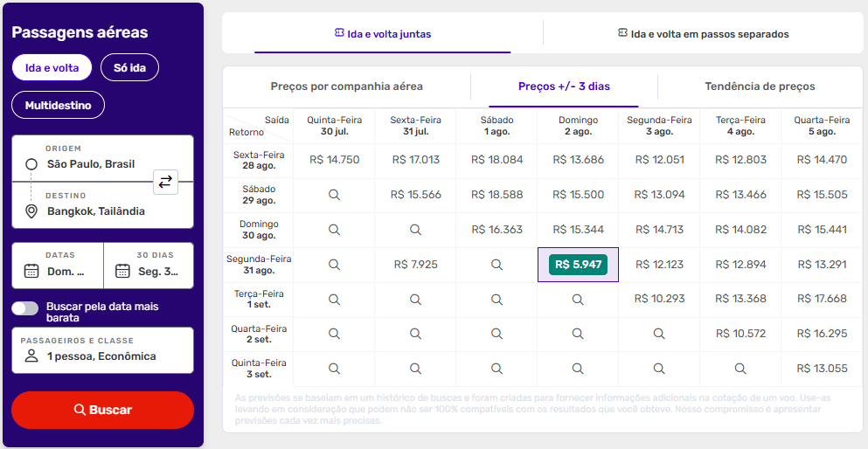This screenshot has height=449, width=868.
Task: Choose the 'Multidestino' trip option
Action: pyautogui.click(x=58, y=105)
